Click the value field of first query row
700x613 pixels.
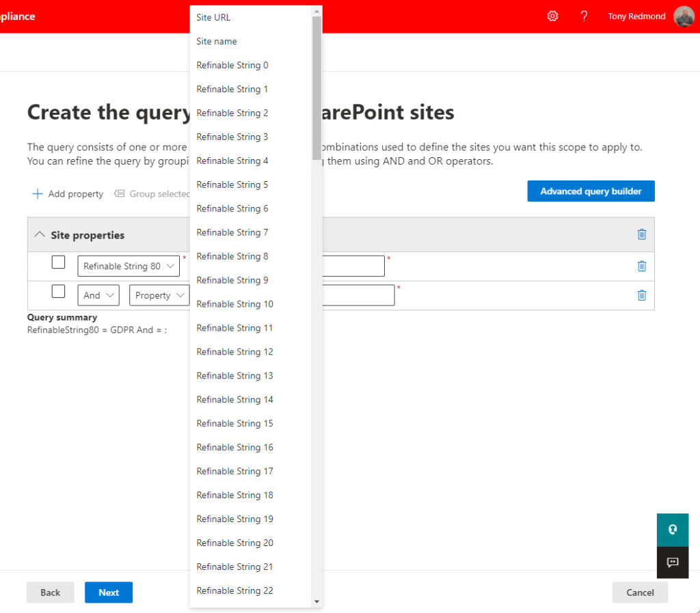(353, 266)
